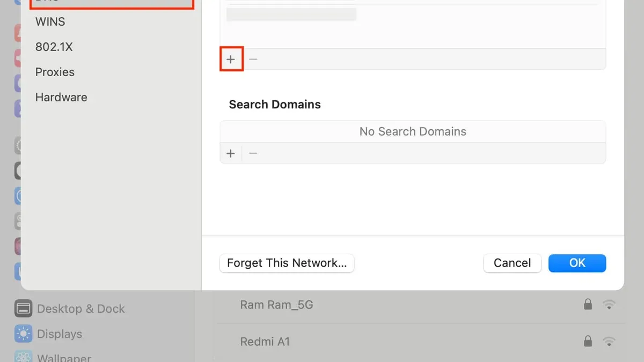Click lock icon beside Ram Ram_5G
The width and height of the screenshot is (644, 362).
[x=588, y=305]
